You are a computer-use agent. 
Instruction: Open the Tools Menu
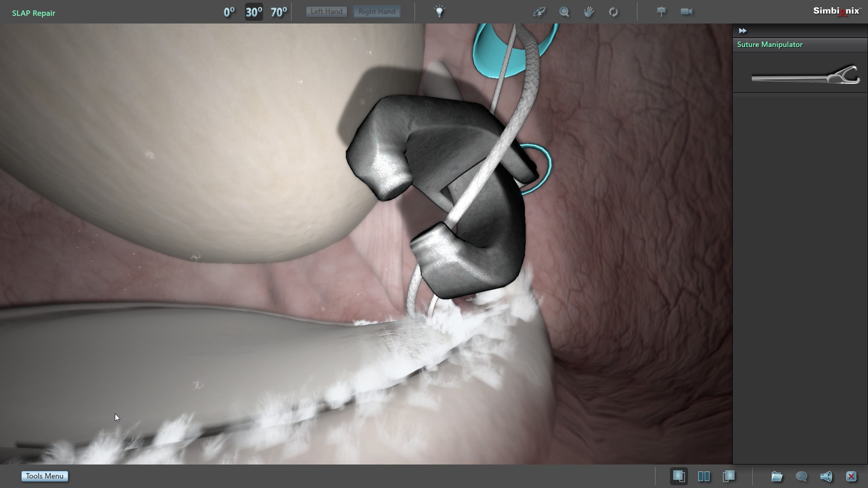45,476
